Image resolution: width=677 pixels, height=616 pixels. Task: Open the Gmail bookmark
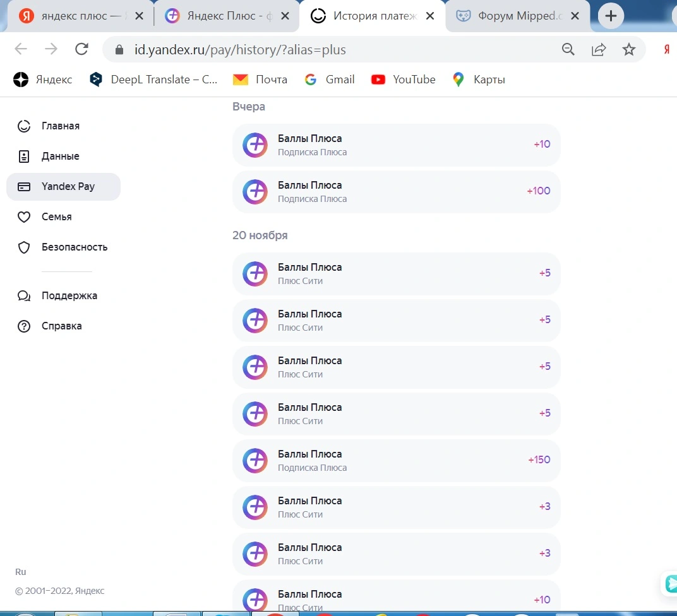coord(330,80)
